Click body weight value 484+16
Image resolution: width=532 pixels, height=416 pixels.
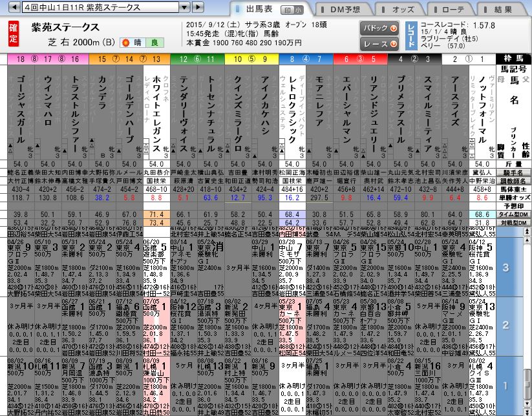click(292, 189)
